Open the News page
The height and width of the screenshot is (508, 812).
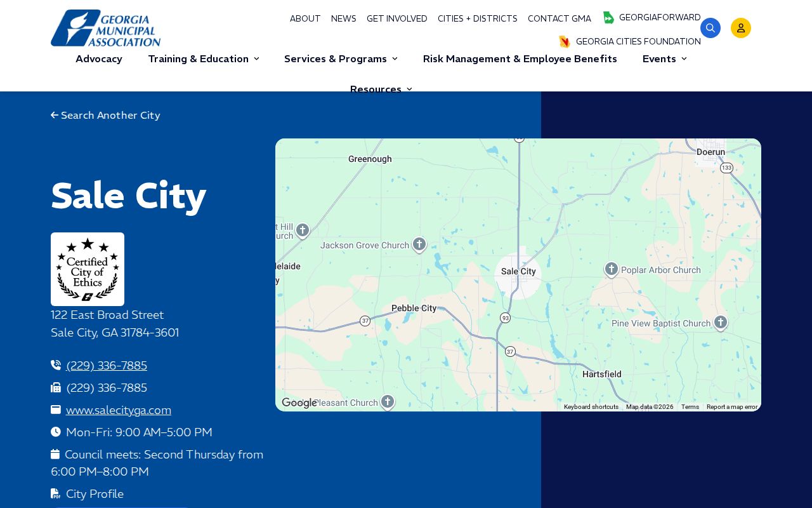pyautogui.click(x=344, y=19)
